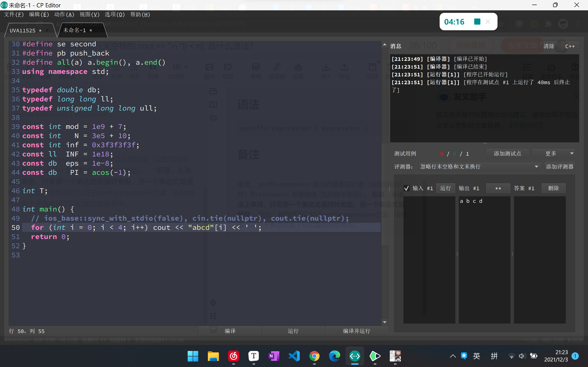This screenshot has width=588, height=367.
Task: Open OneNote from the taskbar
Action: [274, 356]
